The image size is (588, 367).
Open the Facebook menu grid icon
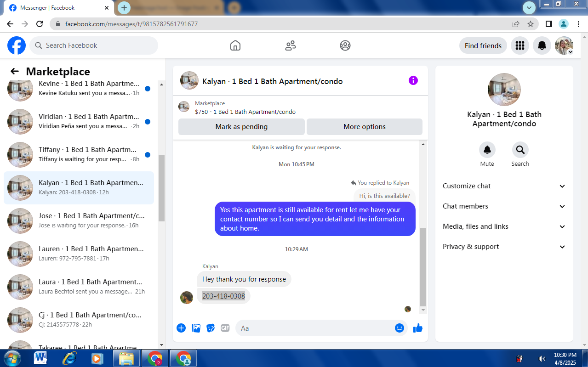pos(520,45)
